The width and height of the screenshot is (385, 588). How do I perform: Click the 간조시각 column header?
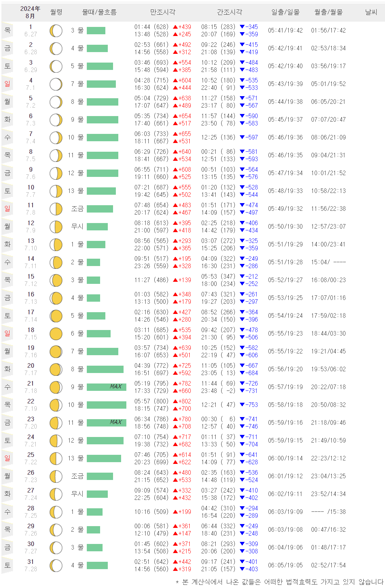point(229,12)
